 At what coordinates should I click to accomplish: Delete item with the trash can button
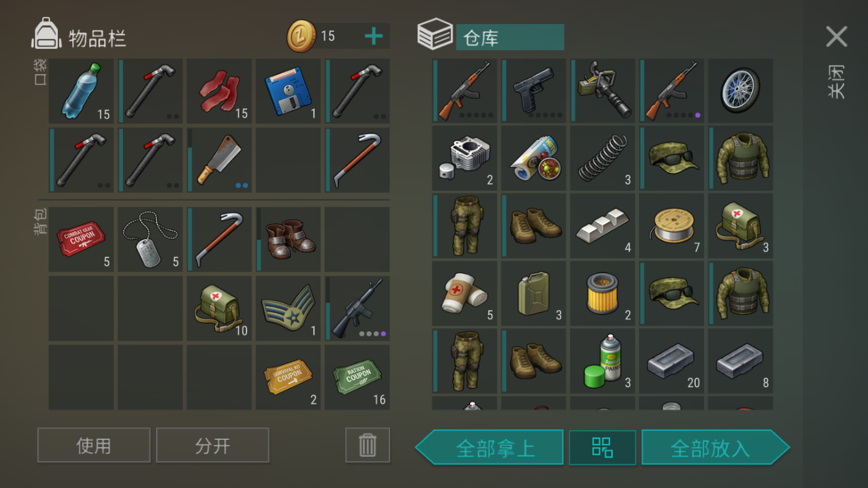(367, 445)
